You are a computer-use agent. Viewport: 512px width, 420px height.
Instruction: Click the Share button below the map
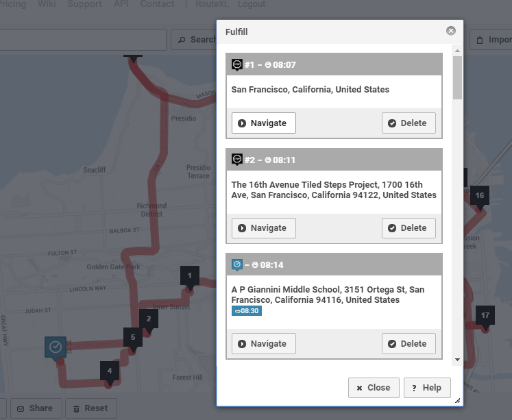36,408
